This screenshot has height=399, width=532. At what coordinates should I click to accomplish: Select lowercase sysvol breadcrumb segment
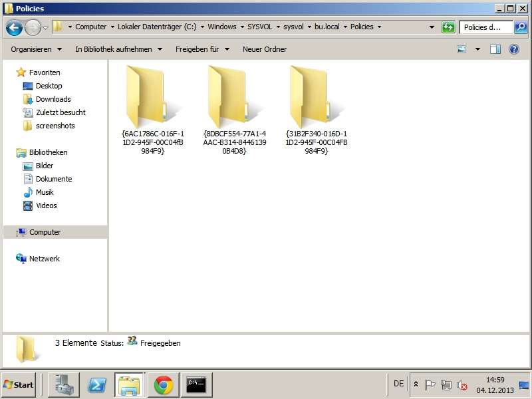tap(293, 27)
